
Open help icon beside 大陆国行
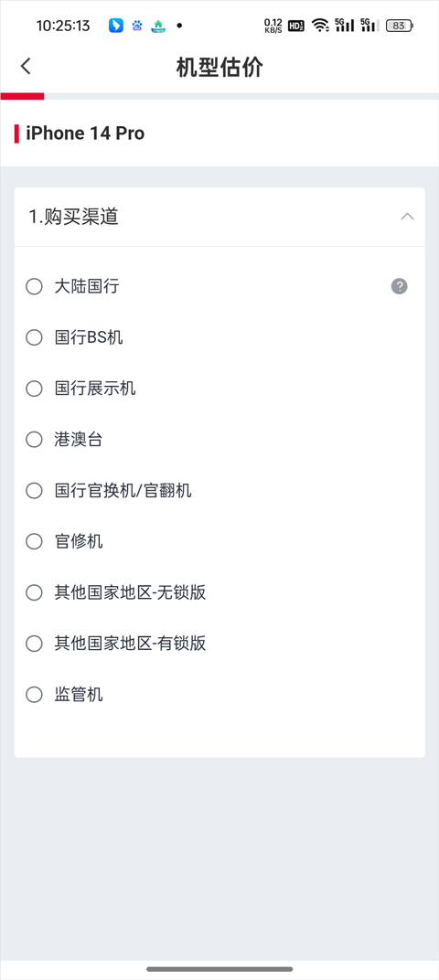[400, 286]
